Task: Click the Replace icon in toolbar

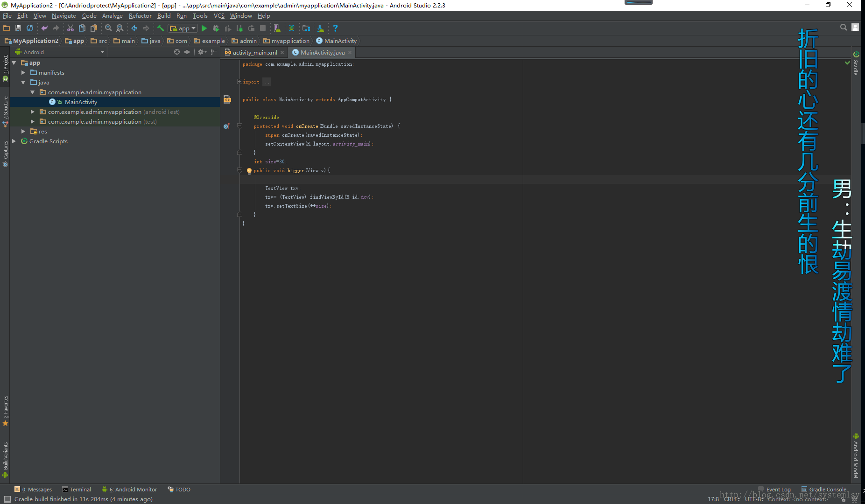Action: pyautogui.click(x=120, y=28)
